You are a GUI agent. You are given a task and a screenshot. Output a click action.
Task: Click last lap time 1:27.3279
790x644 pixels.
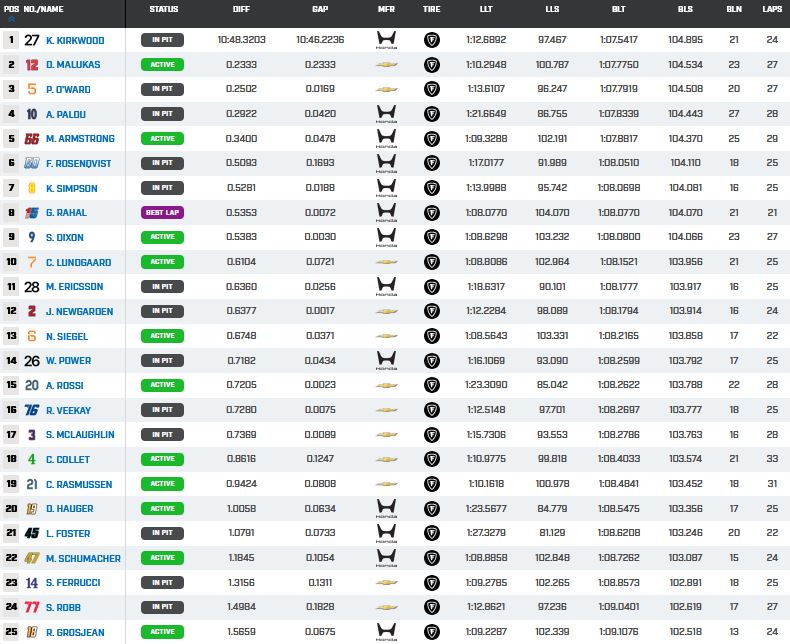[x=486, y=533]
